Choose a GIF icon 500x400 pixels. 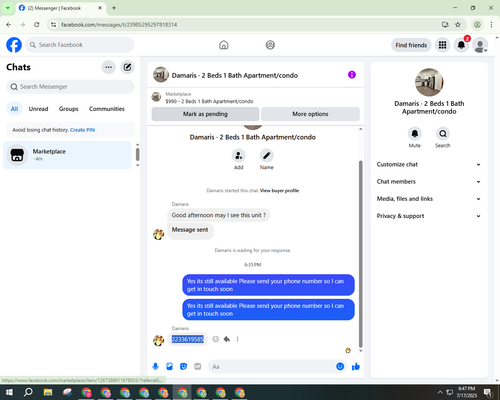(197, 367)
